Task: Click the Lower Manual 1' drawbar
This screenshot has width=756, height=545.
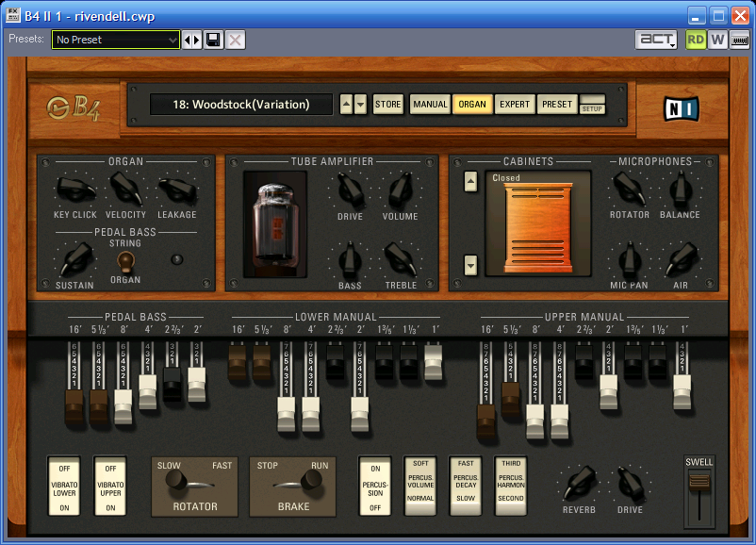Action: [433, 362]
